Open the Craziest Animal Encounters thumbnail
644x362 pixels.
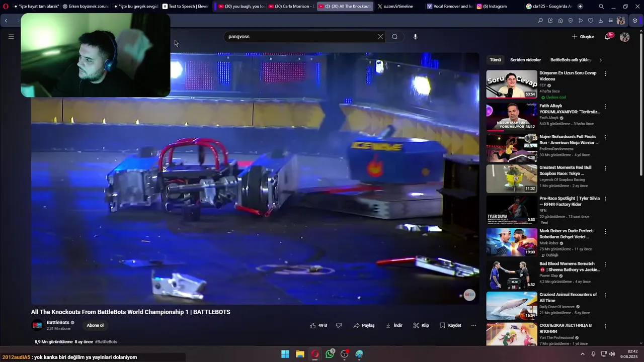coord(512,306)
